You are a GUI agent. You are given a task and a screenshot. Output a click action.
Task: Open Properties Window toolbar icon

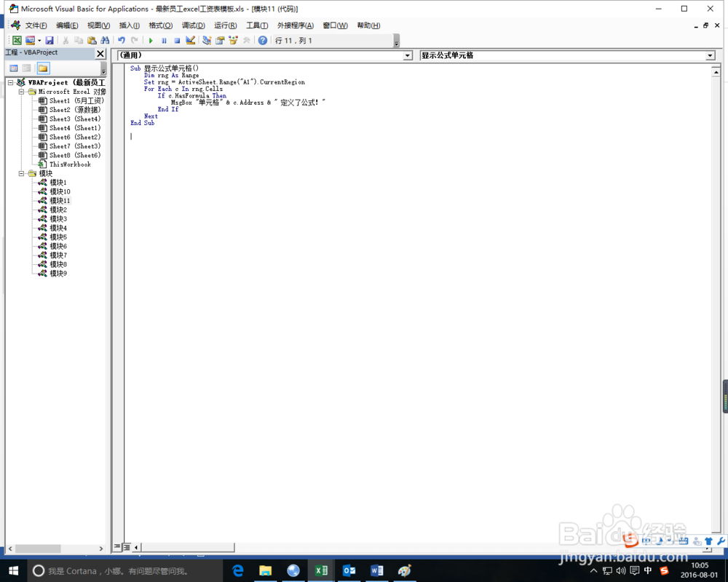pos(220,41)
